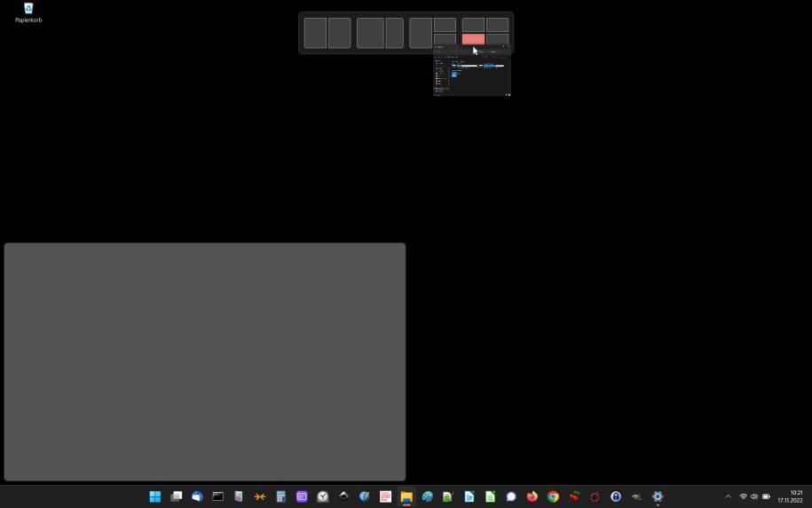The width and height of the screenshot is (812, 508).
Task: Open the Windows Start menu
Action: point(154,496)
